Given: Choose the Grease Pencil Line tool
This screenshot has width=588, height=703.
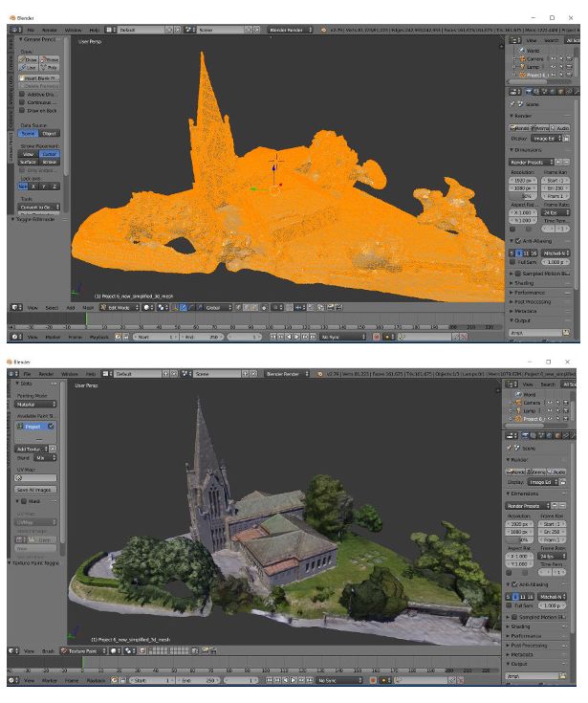Looking at the screenshot, I should 29,67.
